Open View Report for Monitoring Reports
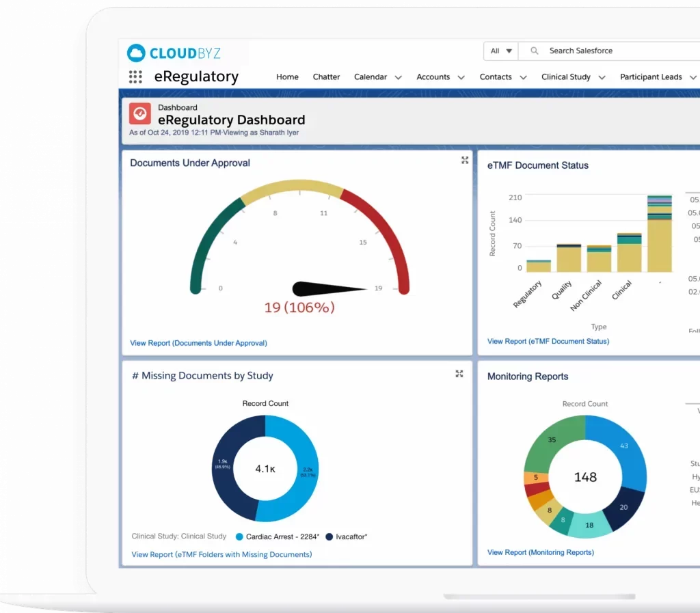 click(x=540, y=552)
